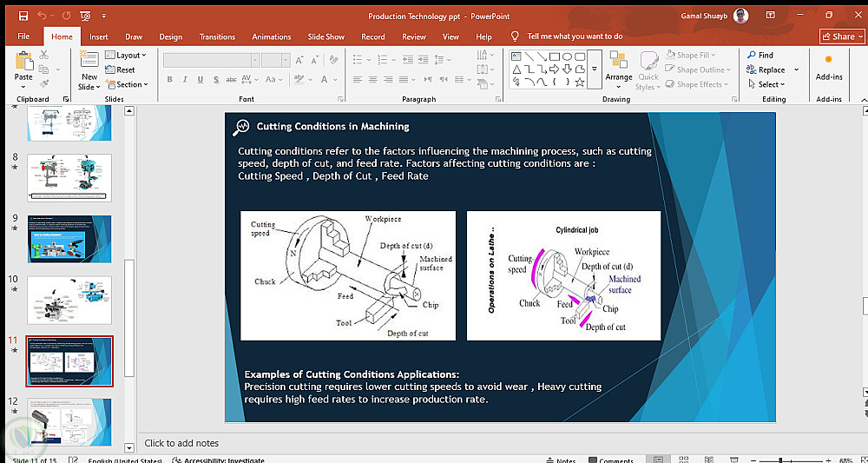Select the Down Arrow shape
Viewport: 868px width, 463px height.
click(568, 69)
